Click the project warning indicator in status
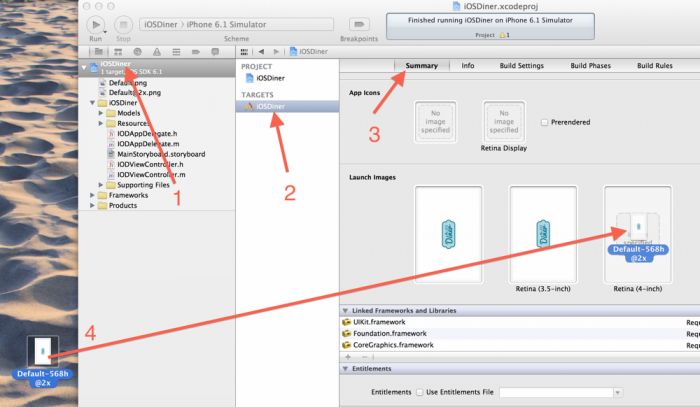The width and height of the screenshot is (700, 407). tap(504, 35)
